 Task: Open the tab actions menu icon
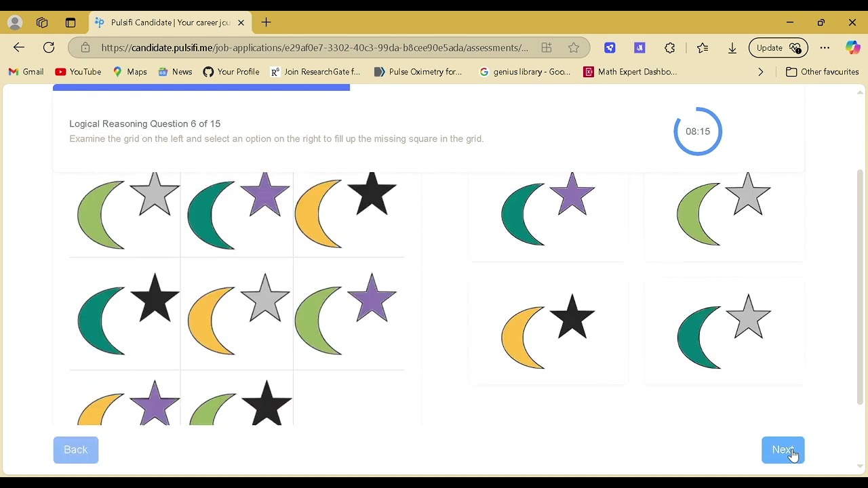pyautogui.click(x=71, y=22)
